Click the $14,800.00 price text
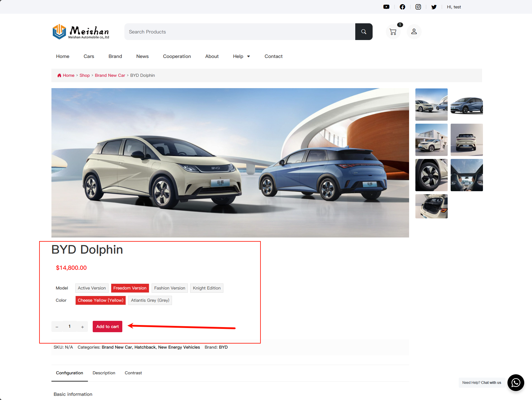This screenshot has width=532, height=400. coord(71,268)
